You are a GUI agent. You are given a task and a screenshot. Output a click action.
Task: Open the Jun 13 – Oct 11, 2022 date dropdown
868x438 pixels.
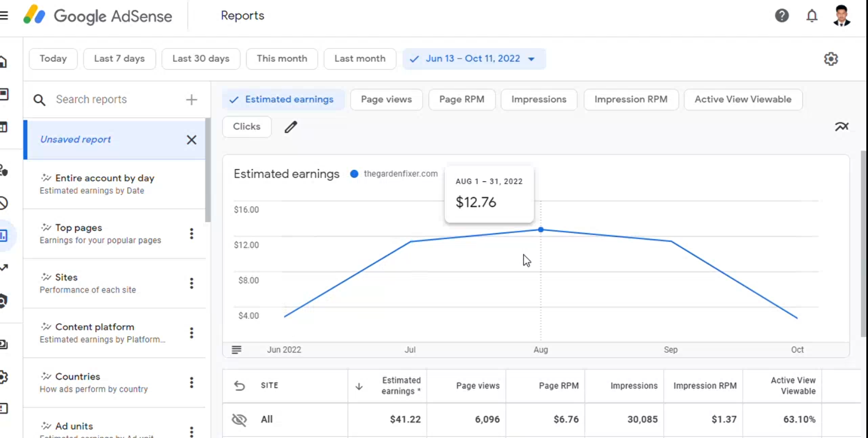tap(474, 59)
